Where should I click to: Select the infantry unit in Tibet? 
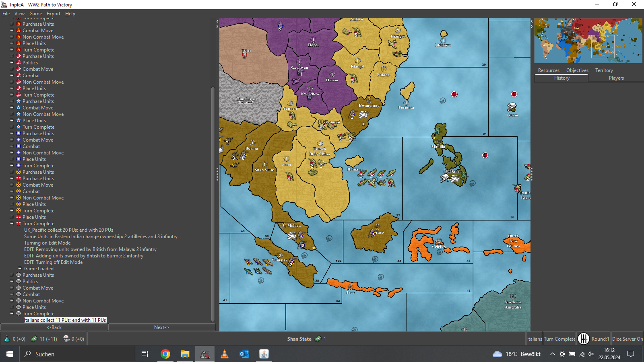tap(245, 54)
